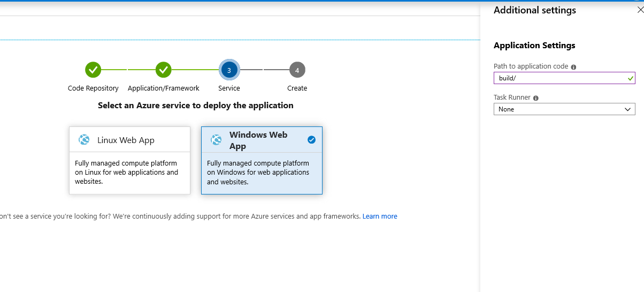Click the Application/Framework step checkmark
644x292 pixels.
pyautogui.click(x=163, y=70)
